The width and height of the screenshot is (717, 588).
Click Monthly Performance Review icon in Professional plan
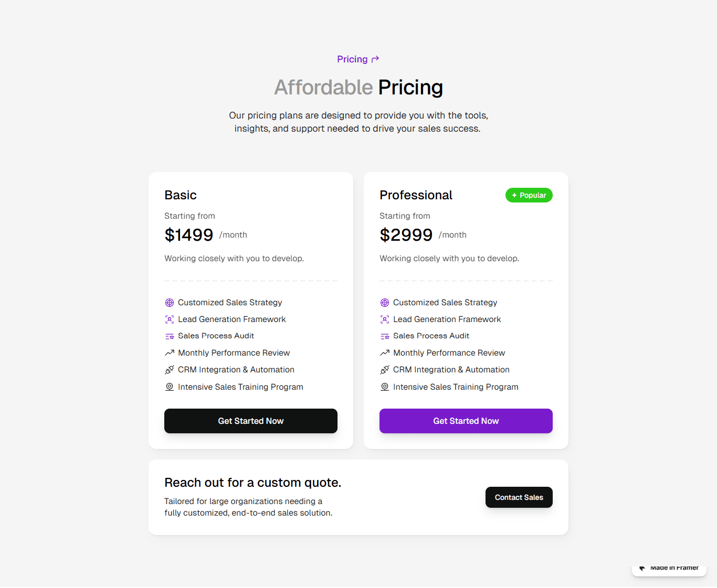(x=385, y=353)
